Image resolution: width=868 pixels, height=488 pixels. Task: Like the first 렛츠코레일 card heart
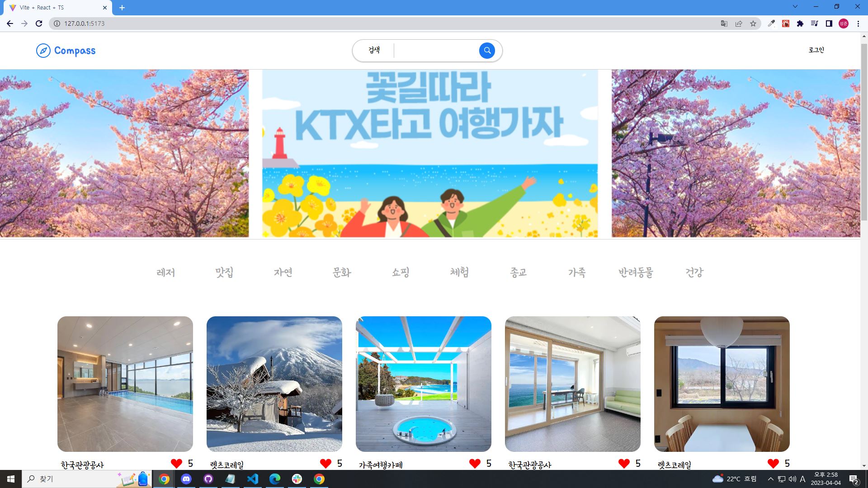pos(325,464)
